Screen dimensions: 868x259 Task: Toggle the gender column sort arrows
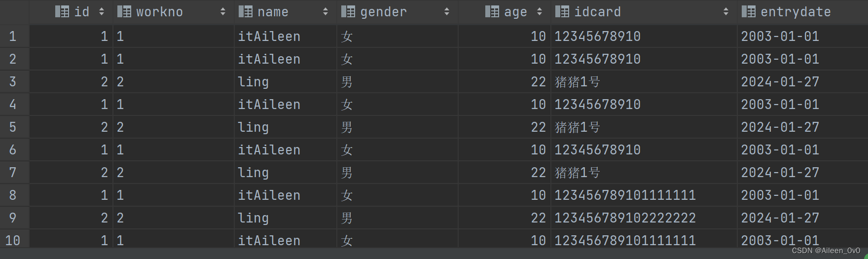447,12
